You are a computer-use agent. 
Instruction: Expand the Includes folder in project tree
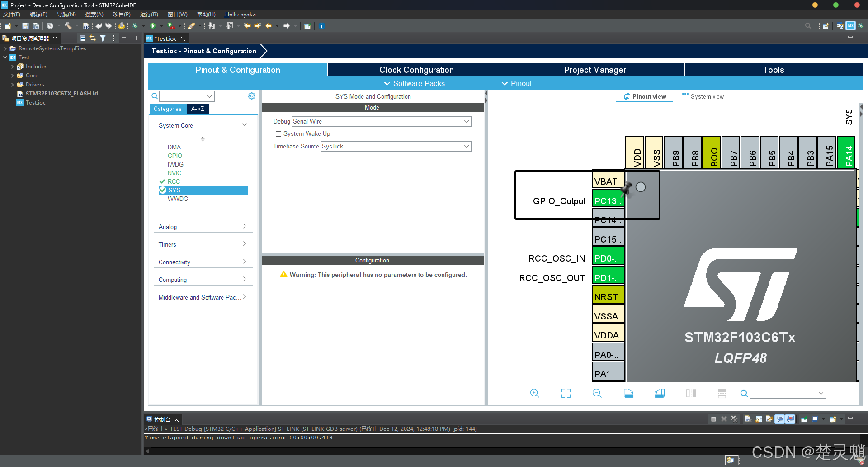tap(12, 67)
